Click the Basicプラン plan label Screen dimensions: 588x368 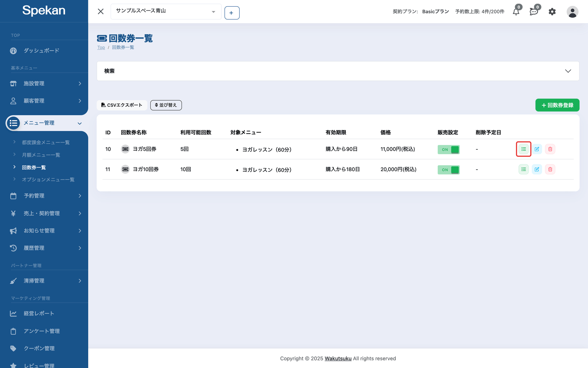pyautogui.click(x=435, y=12)
